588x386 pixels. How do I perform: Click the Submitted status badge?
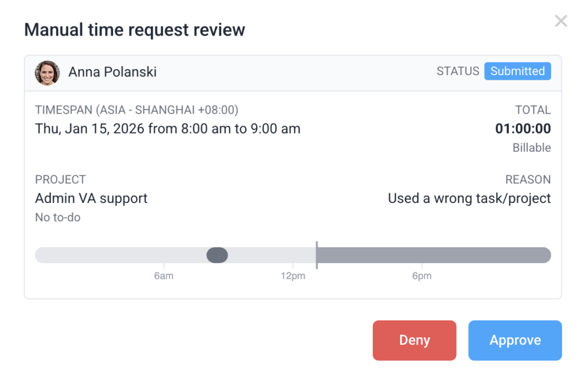tap(517, 71)
